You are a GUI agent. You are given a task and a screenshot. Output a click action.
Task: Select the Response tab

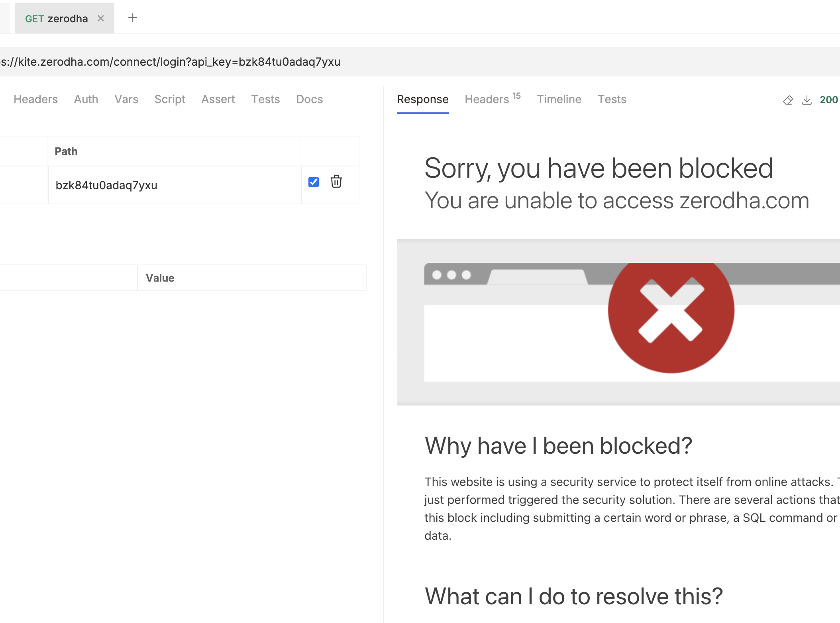coord(423,99)
